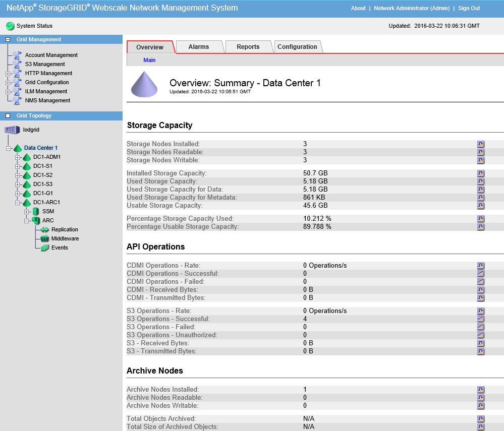Viewport: 504px width, 431px height.
Task: Open chart for S3 Operations - Failed
Action: coord(480,327)
